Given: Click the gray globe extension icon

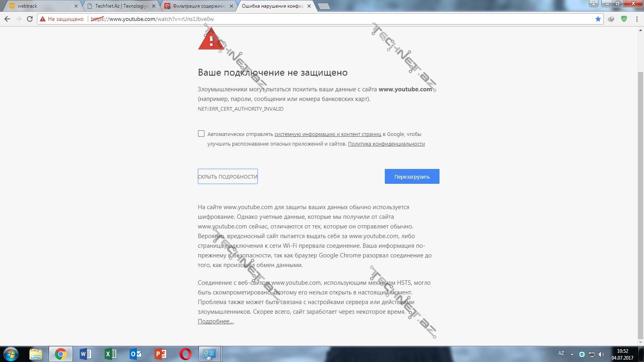Looking at the screenshot, I should click(611, 19).
